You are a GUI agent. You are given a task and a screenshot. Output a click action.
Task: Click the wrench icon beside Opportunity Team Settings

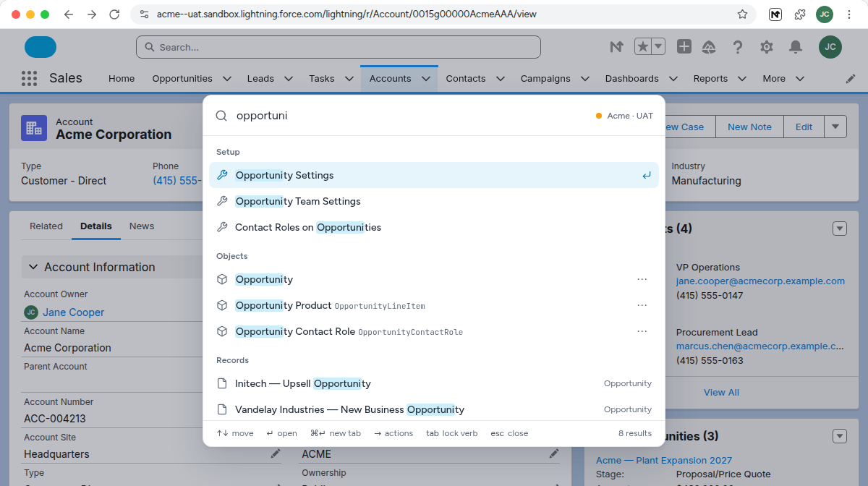click(x=223, y=201)
